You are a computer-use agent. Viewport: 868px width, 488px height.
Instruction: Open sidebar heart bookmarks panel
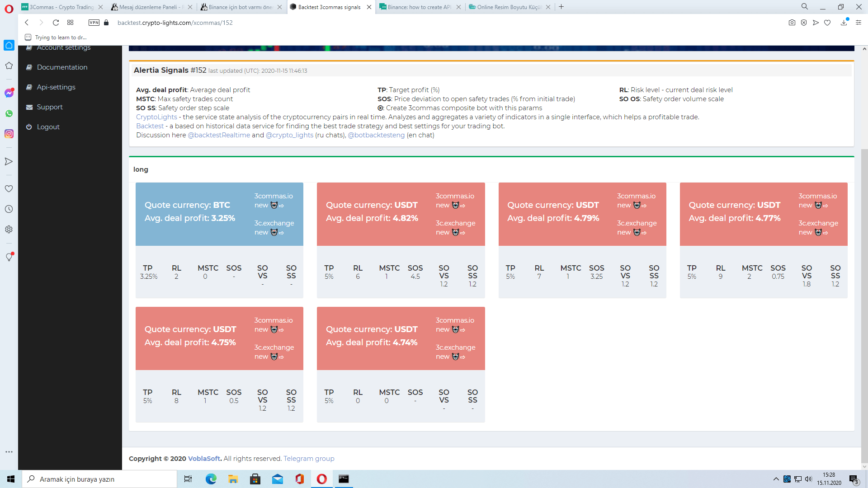9,188
